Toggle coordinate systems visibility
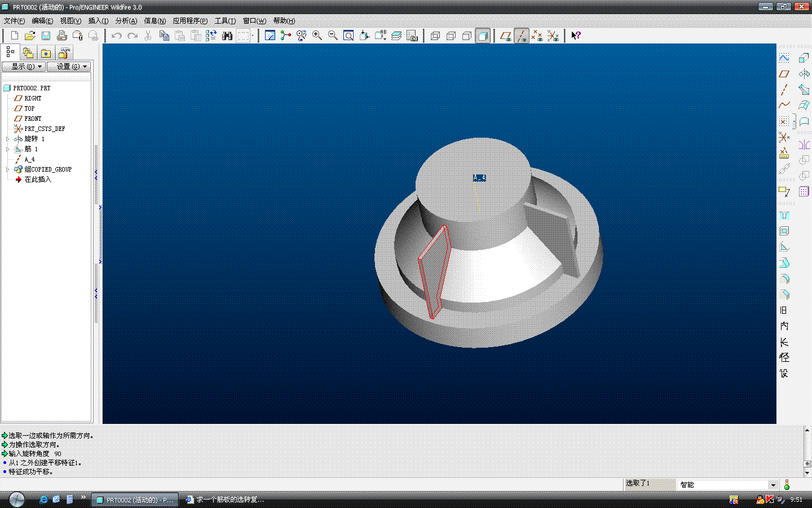812x508 pixels. pos(553,36)
